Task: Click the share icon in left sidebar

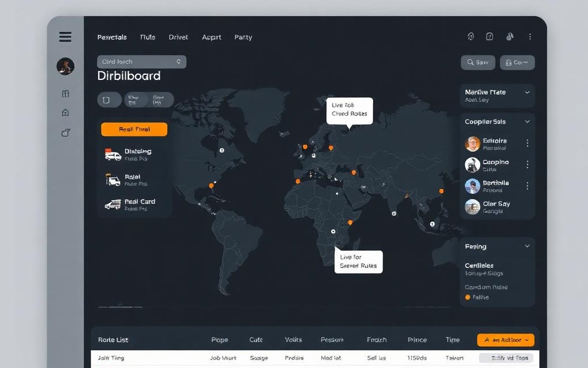Action: pyautogui.click(x=65, y=133)
